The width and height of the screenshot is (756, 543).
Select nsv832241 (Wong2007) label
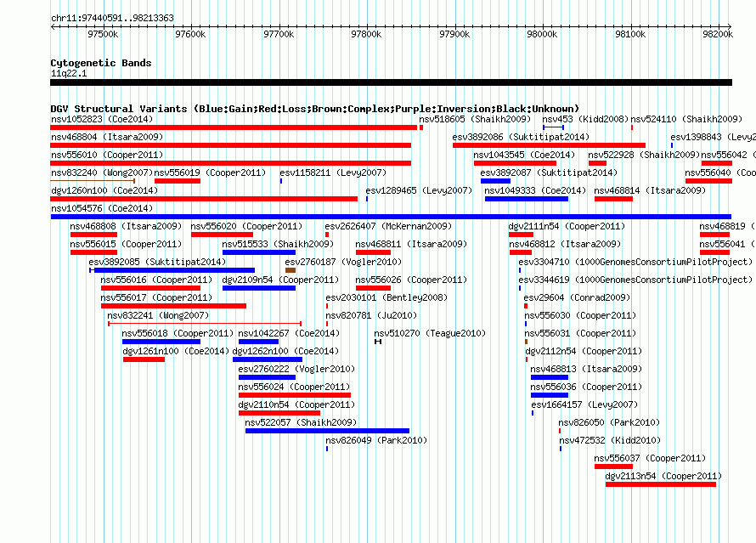[158, 315]
